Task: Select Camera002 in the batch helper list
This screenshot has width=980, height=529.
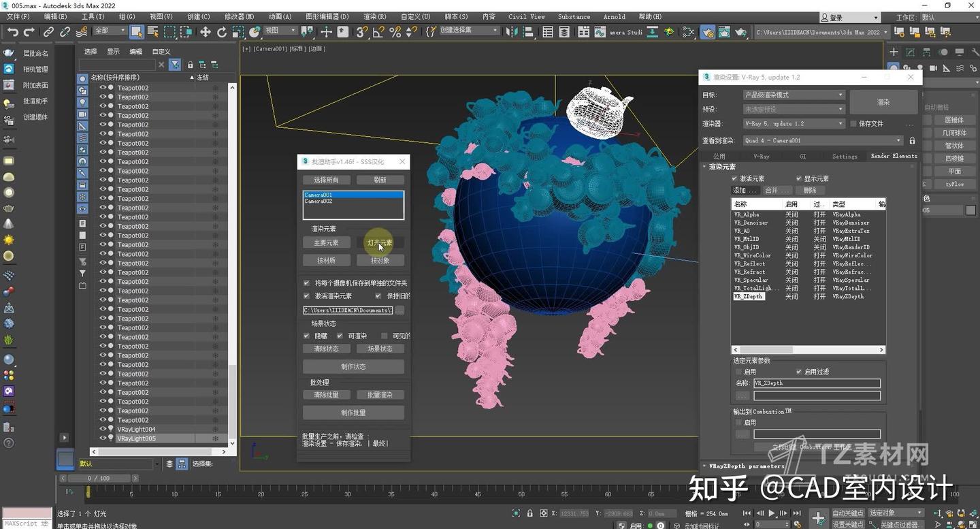Action: click(x=318, y=202)
